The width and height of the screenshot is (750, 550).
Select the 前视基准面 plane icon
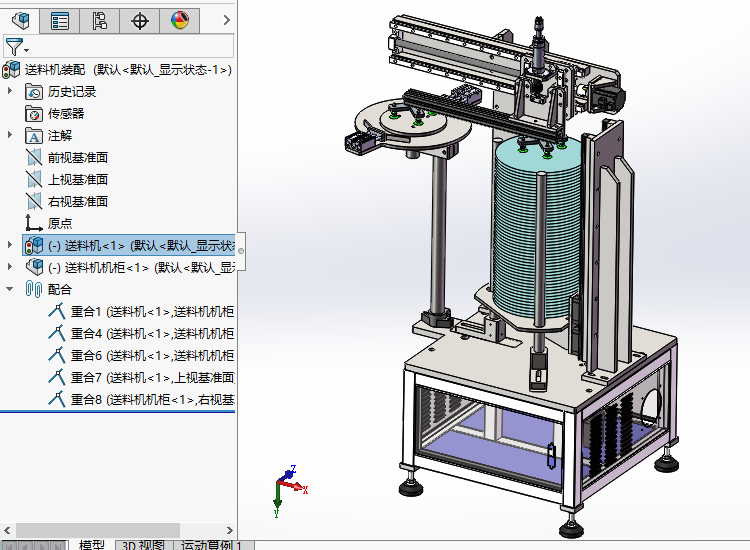(34, 157)
